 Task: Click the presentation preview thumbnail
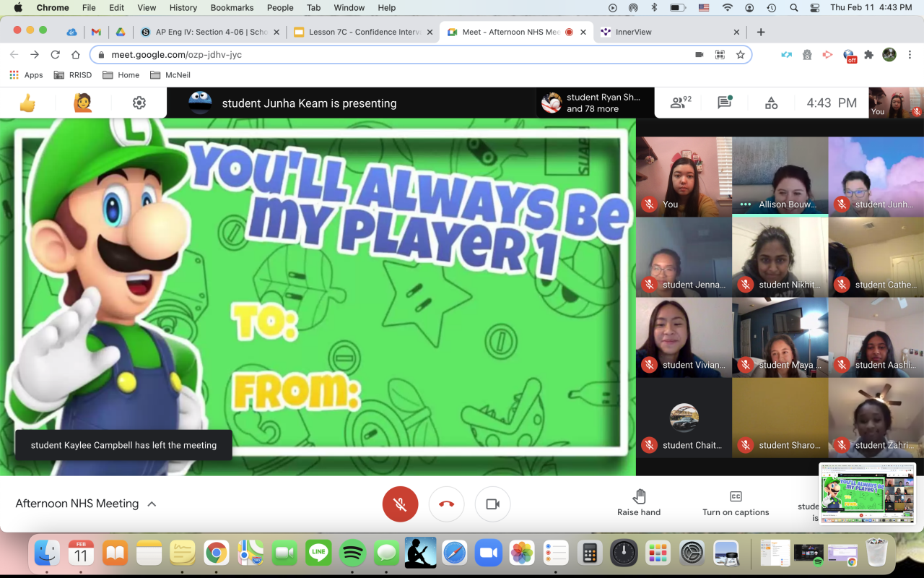click(x=868, y=494)
